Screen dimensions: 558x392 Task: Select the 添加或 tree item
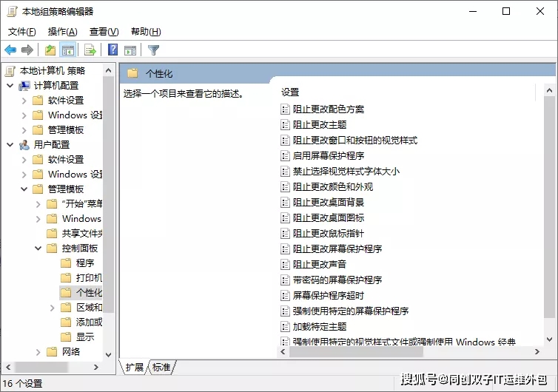click(x=82, y=322)
